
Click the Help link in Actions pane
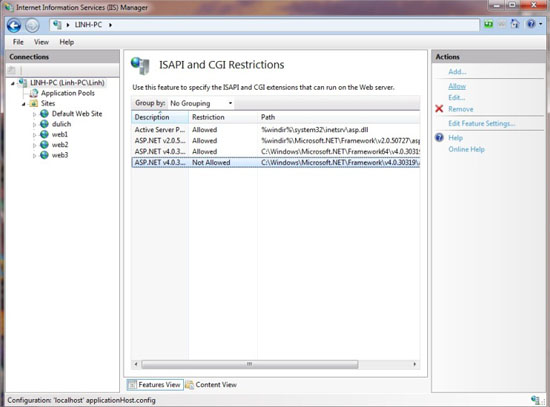pos(455,138)
